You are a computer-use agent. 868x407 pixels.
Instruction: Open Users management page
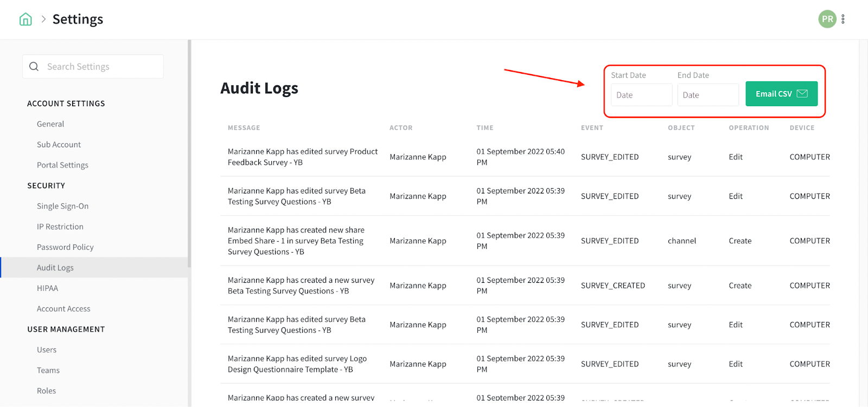click(47, 350)
